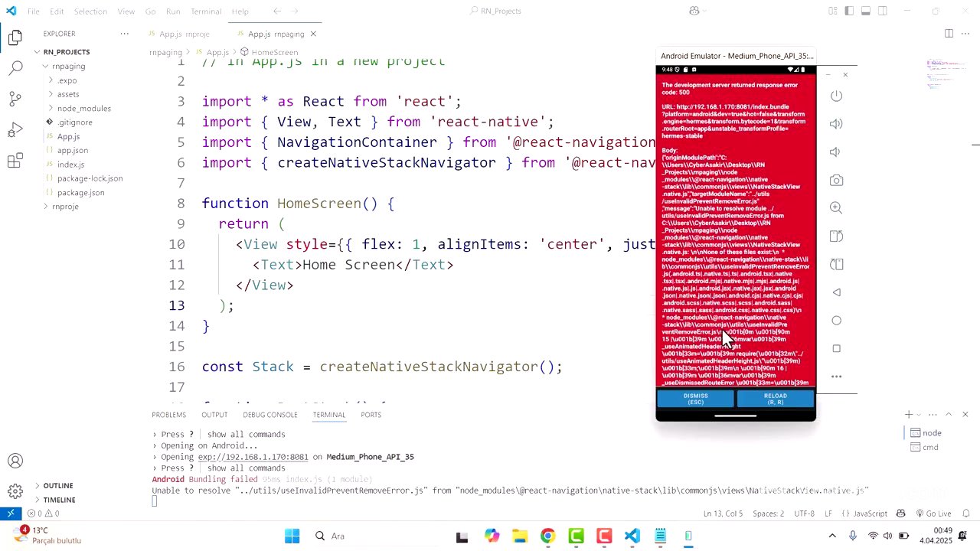The width and height of the screenshot is (980, 551).
Task: Click the emulator Back triangle button
Action: coord(836,292)
